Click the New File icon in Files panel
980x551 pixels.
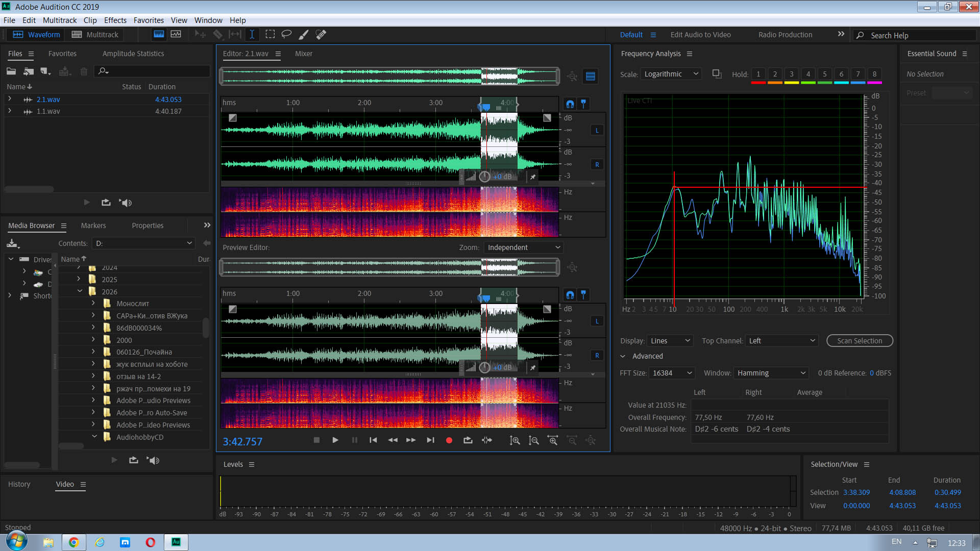(46, 71)
